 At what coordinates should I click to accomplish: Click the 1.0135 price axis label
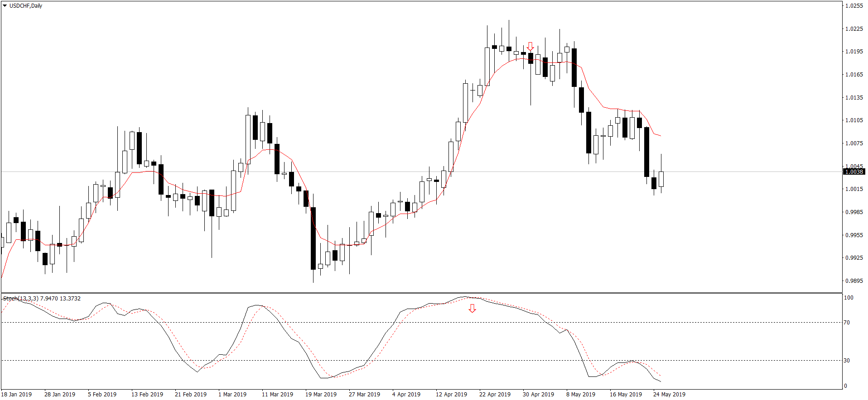pyautogui.click(x=854, y=98)
